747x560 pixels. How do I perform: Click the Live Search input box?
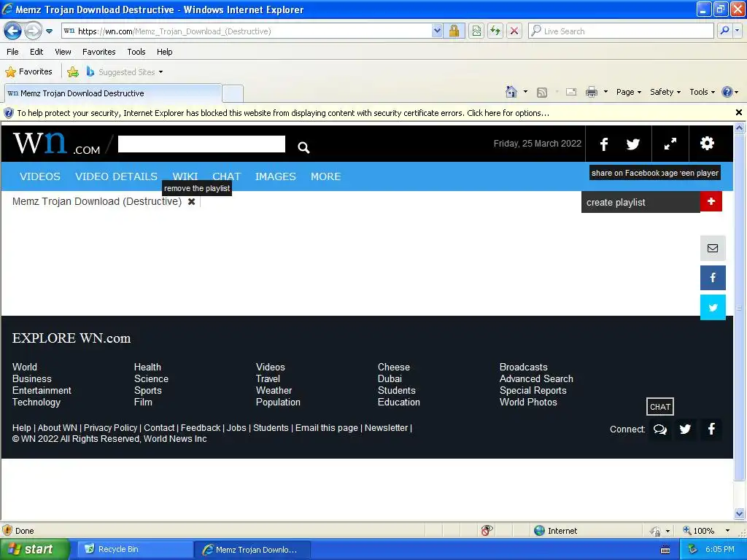(x=621, y=31)
